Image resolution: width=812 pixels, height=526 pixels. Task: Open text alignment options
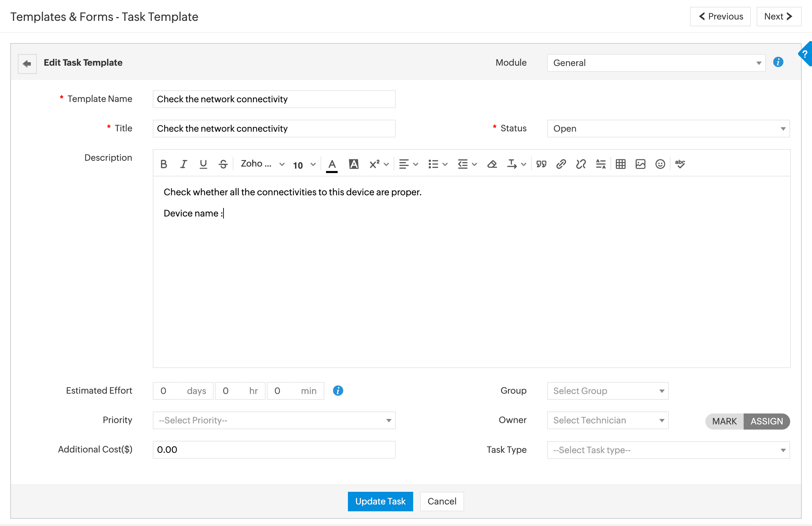408,164
